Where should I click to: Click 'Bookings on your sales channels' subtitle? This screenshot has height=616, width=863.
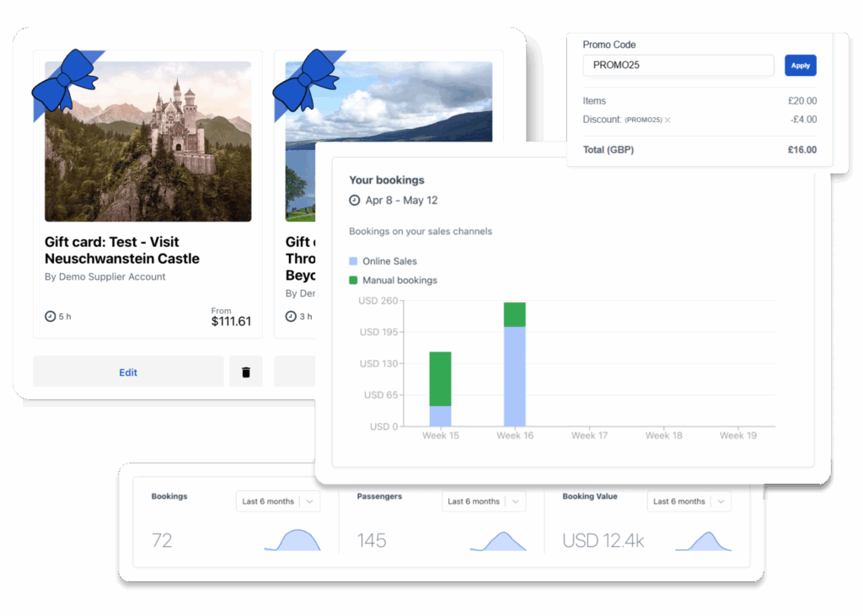pyautogui.click(x=421, y=232)
